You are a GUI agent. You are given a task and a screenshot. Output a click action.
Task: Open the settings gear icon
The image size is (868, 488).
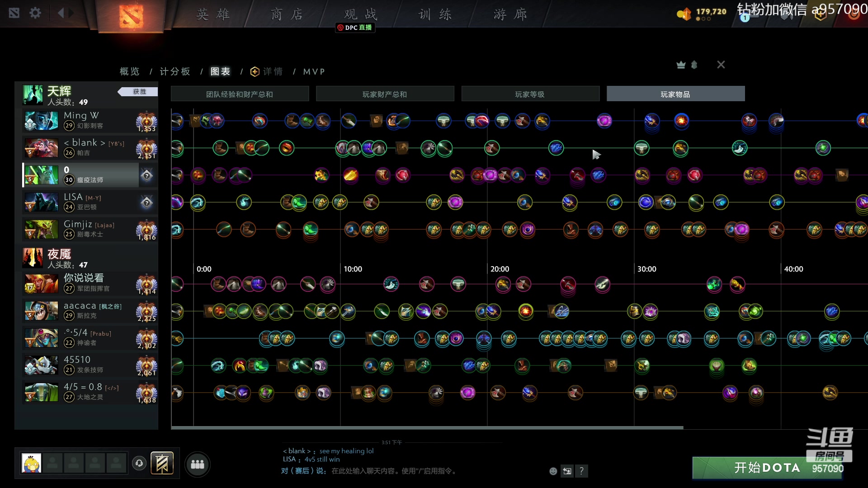35,13
